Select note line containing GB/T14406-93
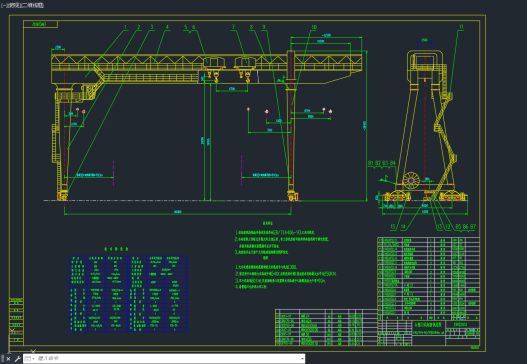 pos(275,232)
